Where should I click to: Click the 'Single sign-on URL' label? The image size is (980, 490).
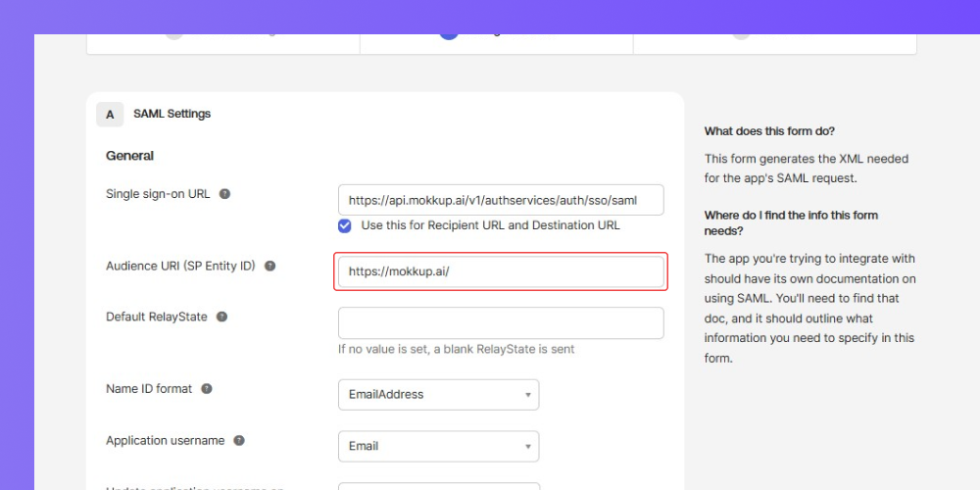[x=158, y=194]
